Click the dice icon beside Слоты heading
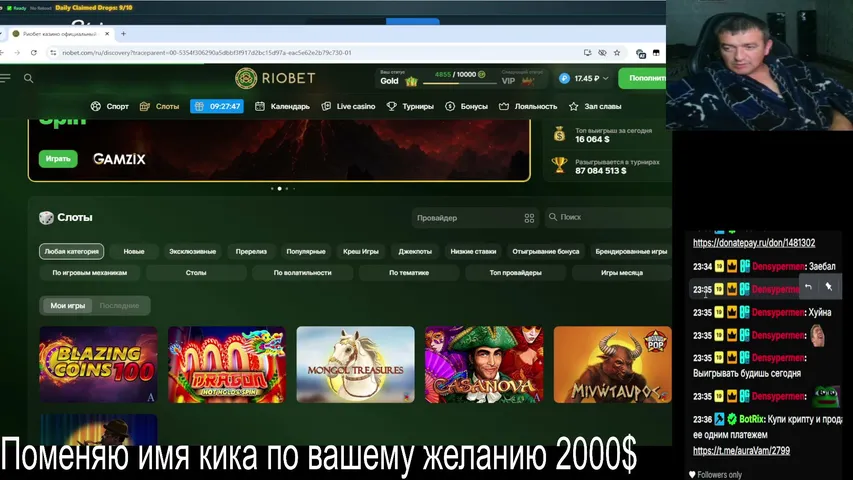Image resolution: width=853 pixels, height=480 pixels. click(x=46, y=218)
